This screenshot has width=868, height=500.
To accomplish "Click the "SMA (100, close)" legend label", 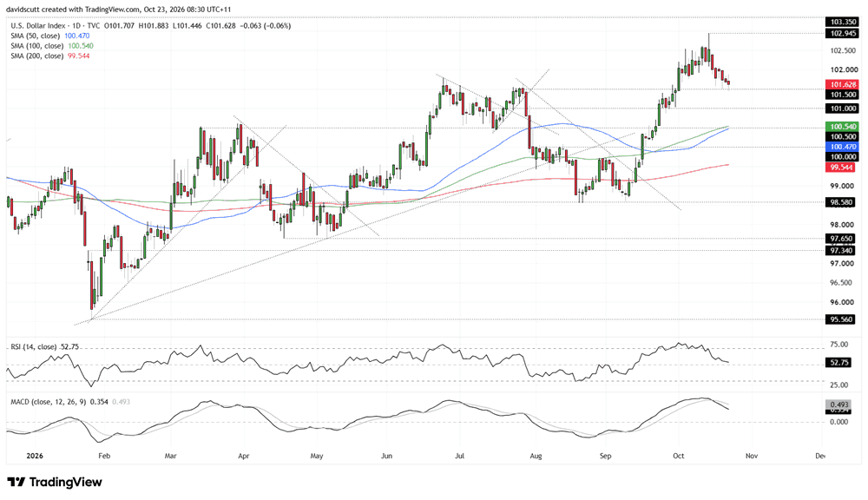I will 37,46.
